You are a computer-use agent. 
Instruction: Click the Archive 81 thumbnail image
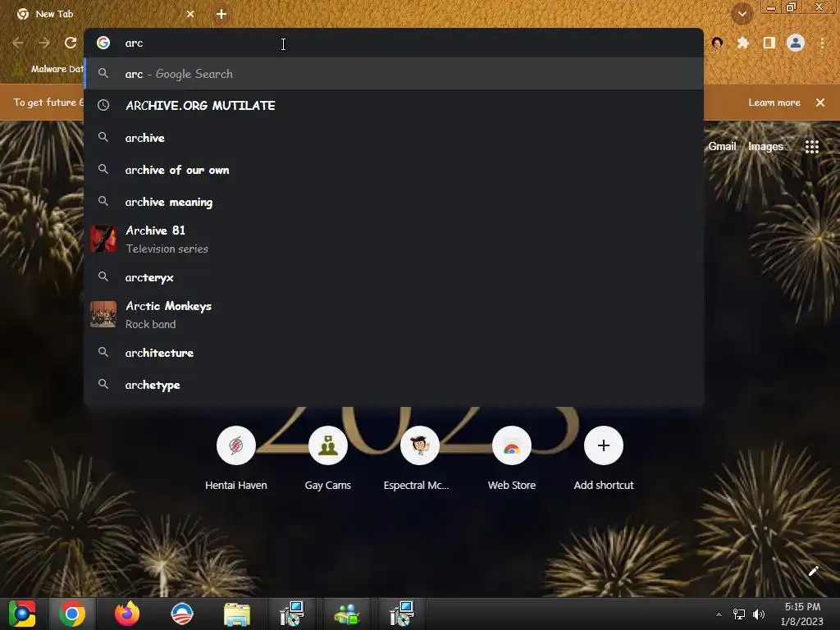[x=103, y=239]
